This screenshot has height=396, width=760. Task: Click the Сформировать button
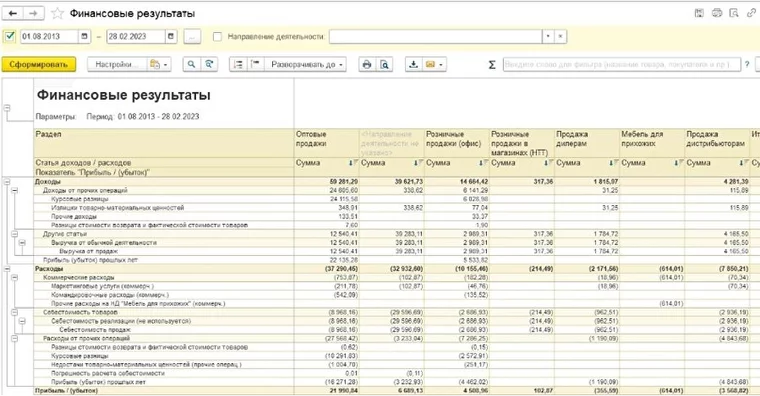coord(39,64)
